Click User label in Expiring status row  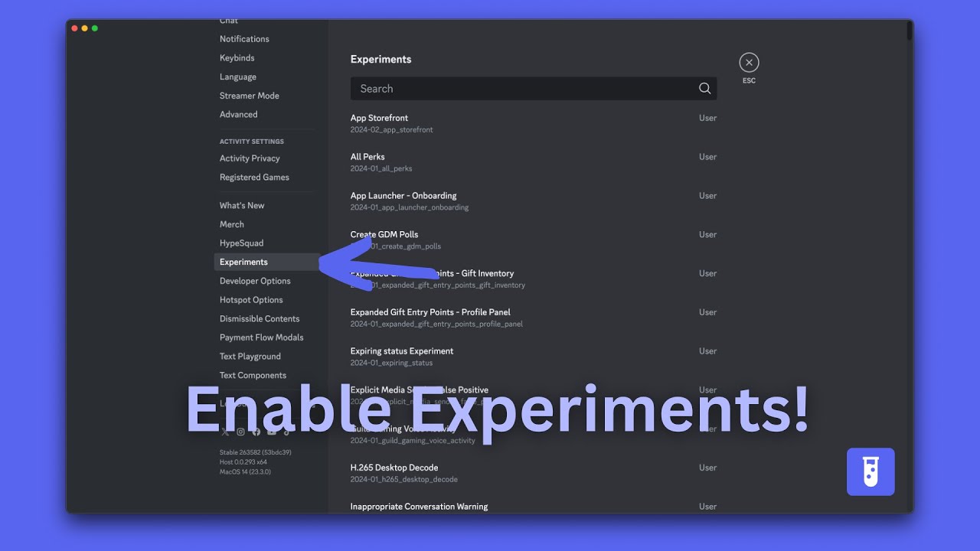click(x=707, y=351)
